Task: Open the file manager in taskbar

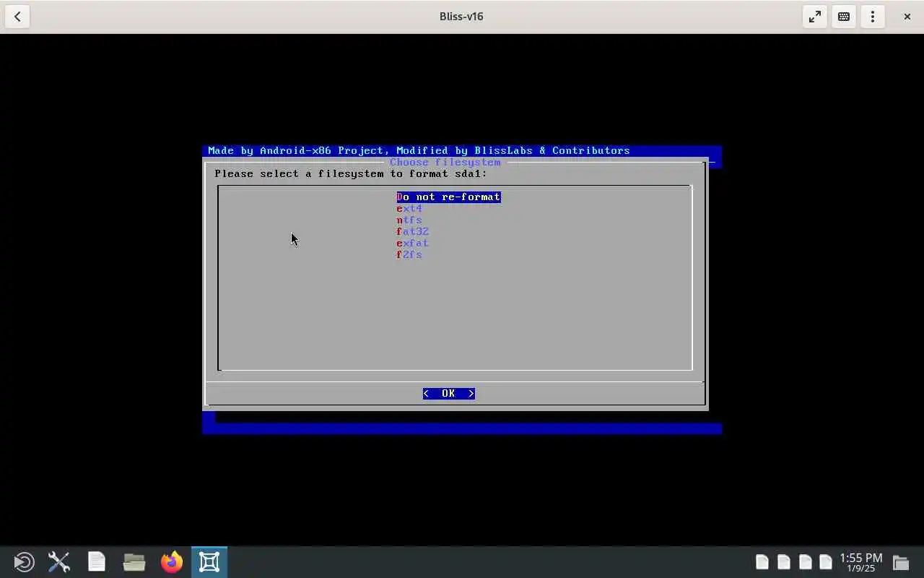Action: pos(134,562)
